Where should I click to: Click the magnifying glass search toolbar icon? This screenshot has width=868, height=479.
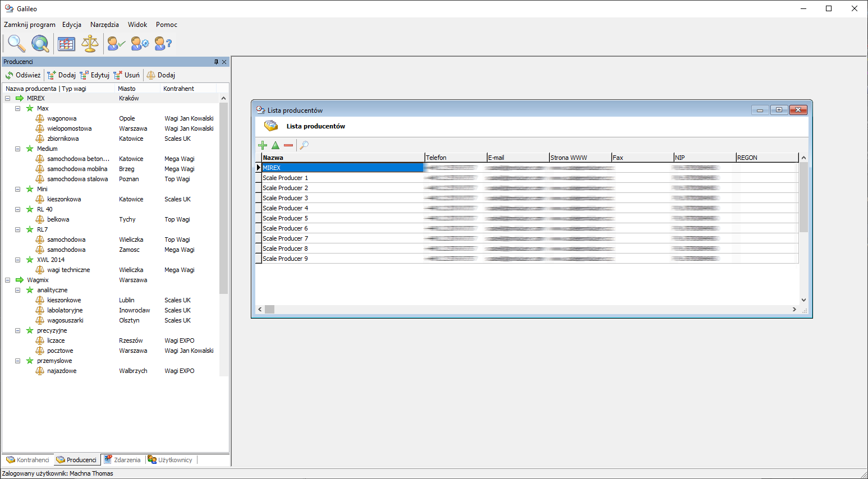[16, 43]
